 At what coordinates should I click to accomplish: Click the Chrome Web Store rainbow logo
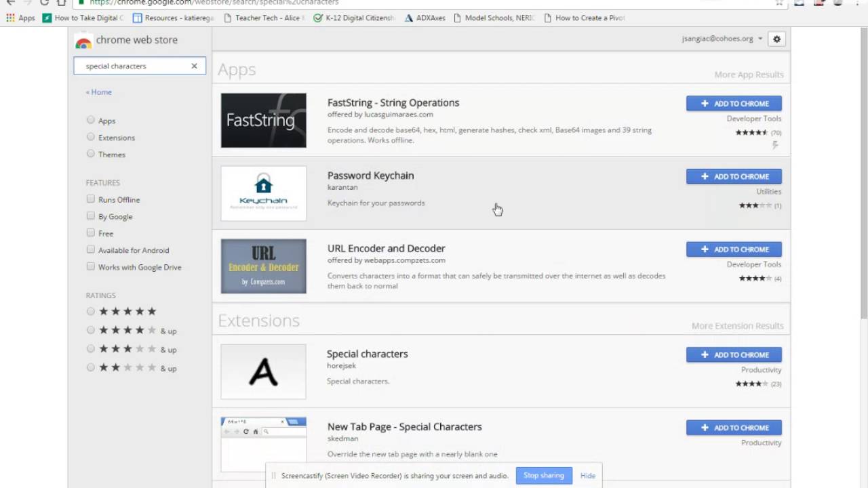83,41
